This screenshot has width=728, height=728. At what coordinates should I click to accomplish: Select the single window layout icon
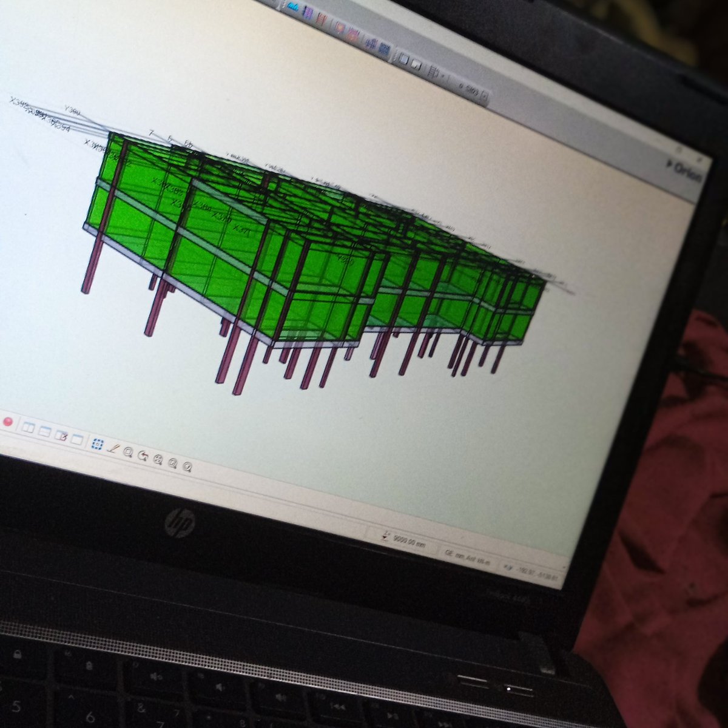coord(77,439)
